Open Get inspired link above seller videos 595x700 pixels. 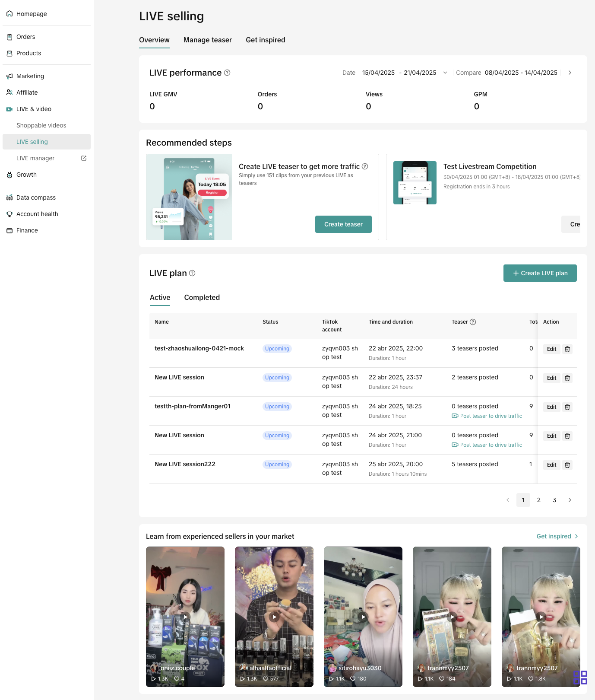point(557,536)
